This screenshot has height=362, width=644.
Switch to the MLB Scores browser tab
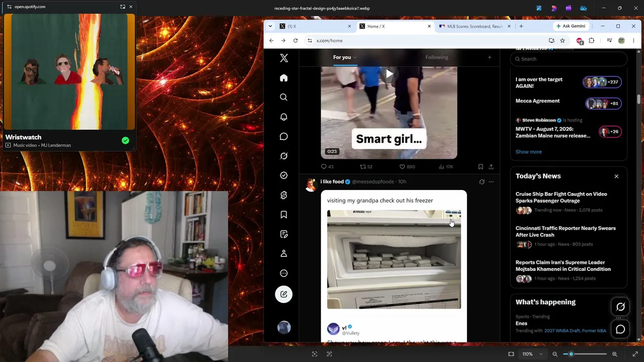click(474, 26)
